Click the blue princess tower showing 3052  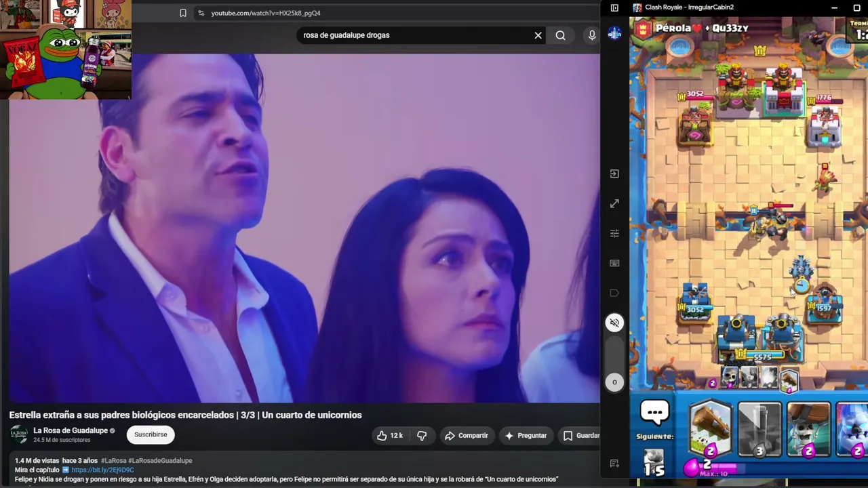pos(694,305)
